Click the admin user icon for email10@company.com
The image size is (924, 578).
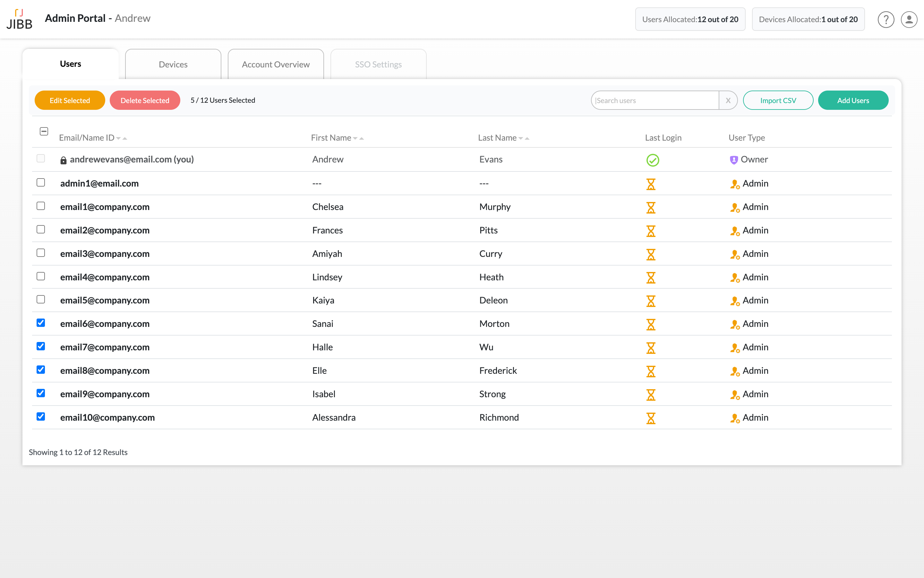[x=735, y=418]
